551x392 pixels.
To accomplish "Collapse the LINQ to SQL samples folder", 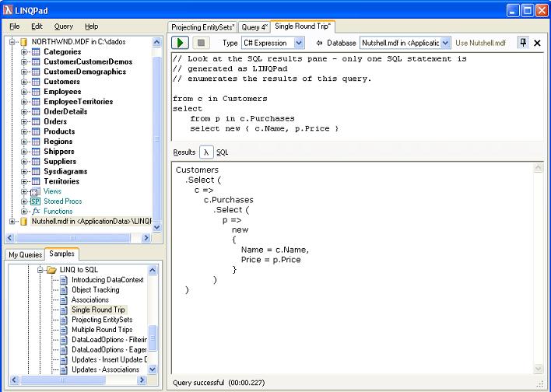I will tap(40, 270).
